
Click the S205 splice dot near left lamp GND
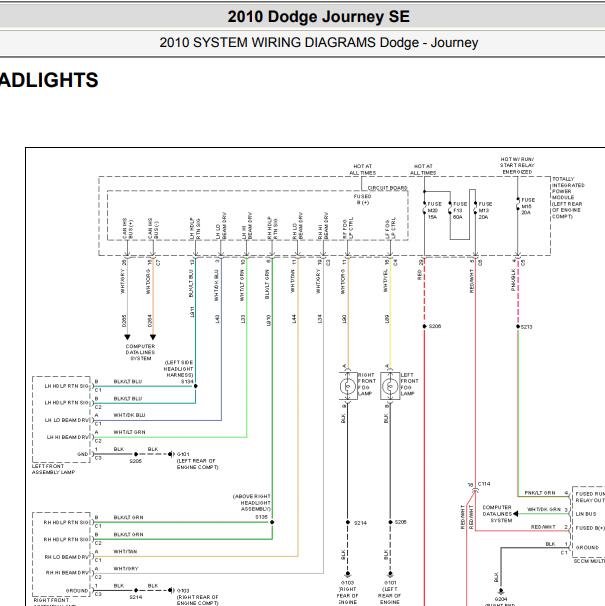[136, 454]
